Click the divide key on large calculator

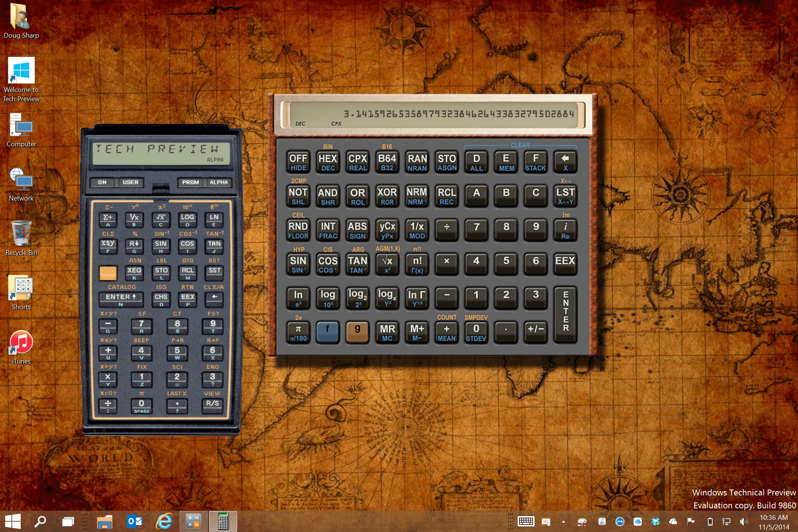tap(447, 230)
